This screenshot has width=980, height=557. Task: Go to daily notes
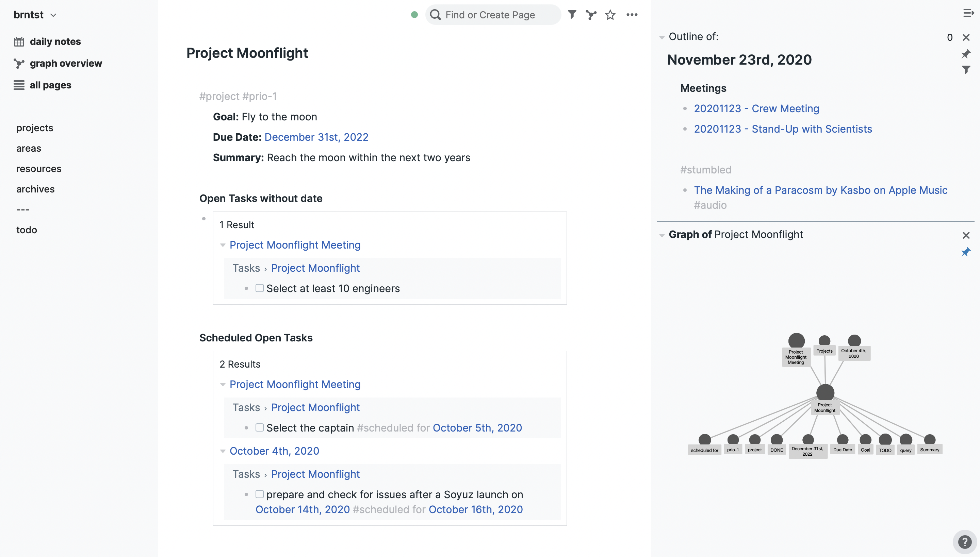click(x=55, y=41)
